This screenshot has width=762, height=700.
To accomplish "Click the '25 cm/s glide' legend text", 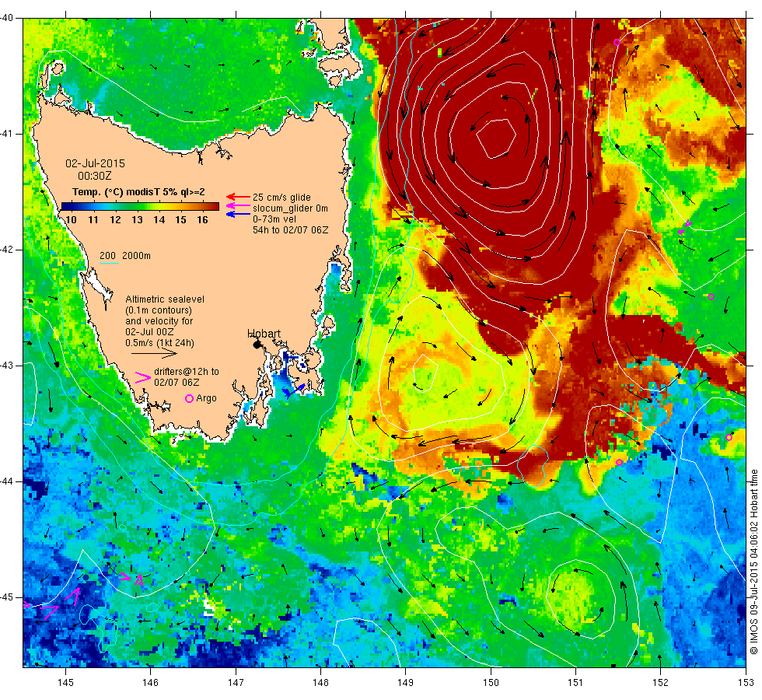I will [x=281, y=198].
